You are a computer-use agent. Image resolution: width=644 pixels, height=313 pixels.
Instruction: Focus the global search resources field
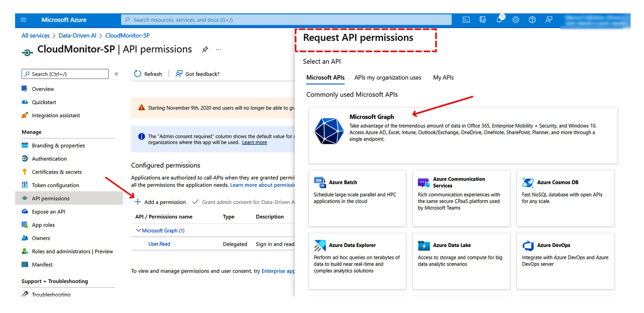pyautogui.click(x=286, y=20)
